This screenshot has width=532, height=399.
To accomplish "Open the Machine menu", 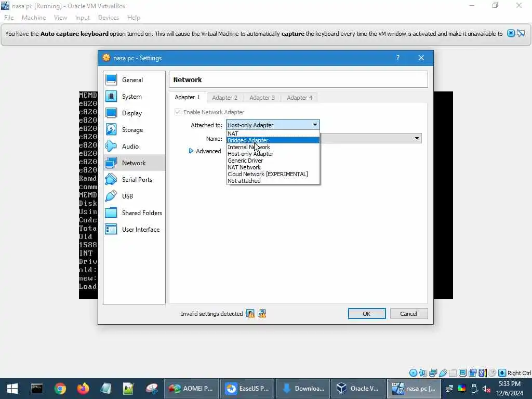I will 34,18.
